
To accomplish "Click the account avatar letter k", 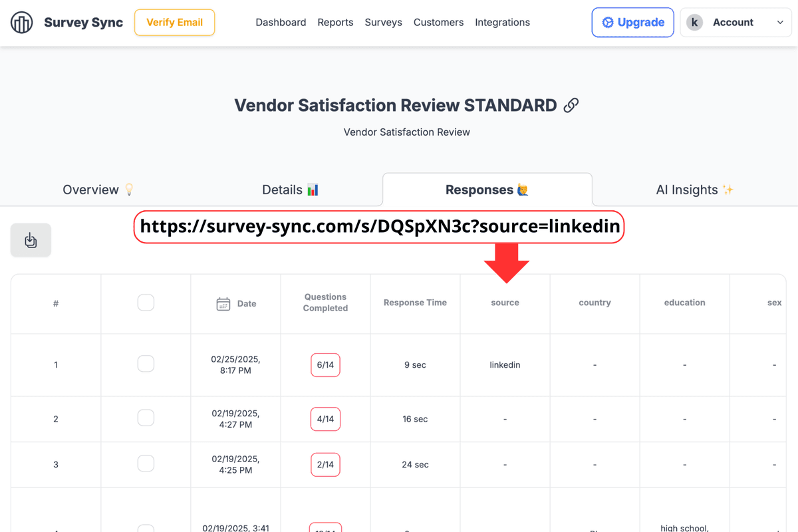I will click(x=694, y=23).
